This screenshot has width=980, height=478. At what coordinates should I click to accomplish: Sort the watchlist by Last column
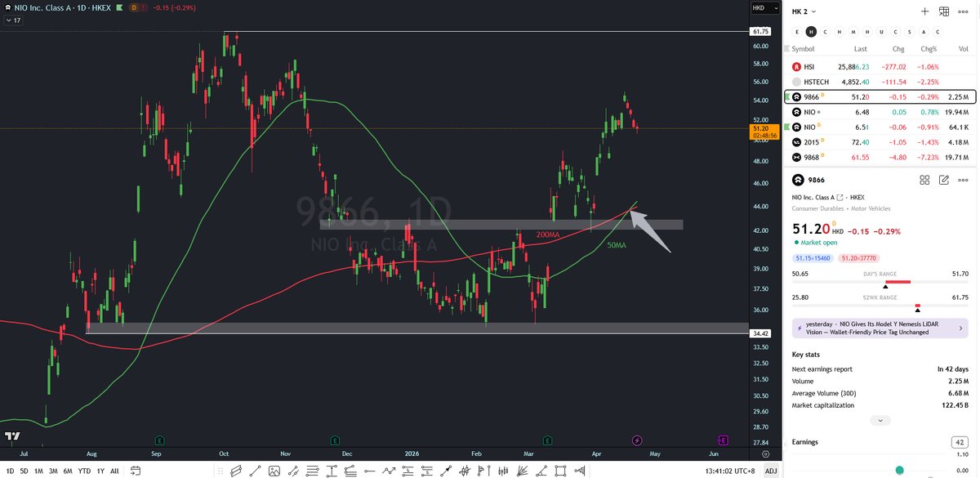coord(860,49)
